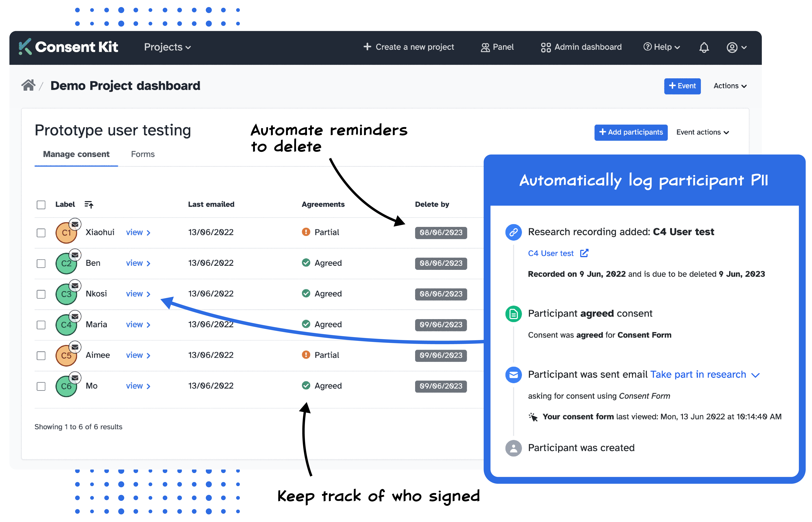Tick the checkbox for Ben's row

pyautogui.click(x=41, y=263)
